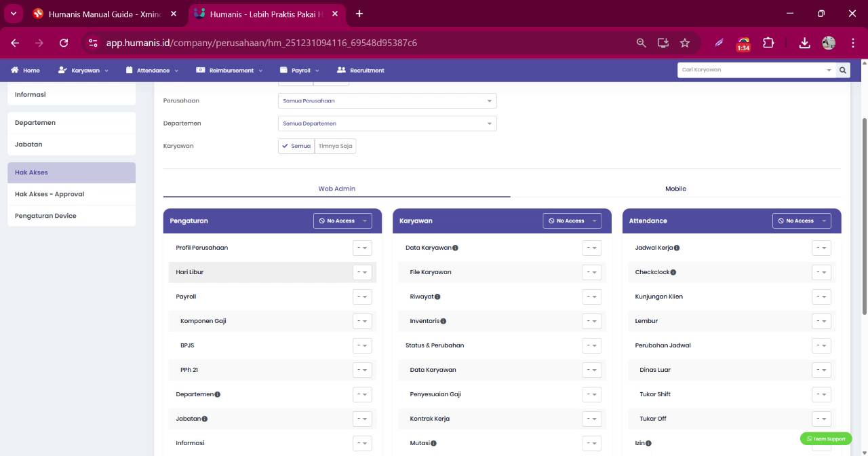Click the info icon next to Riwayat
Image resolution: width=868 pixels, height=456 pixels.
(437, 297)
